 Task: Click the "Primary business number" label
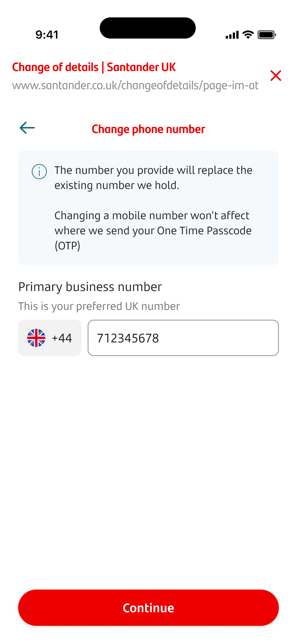click(90, 287)
